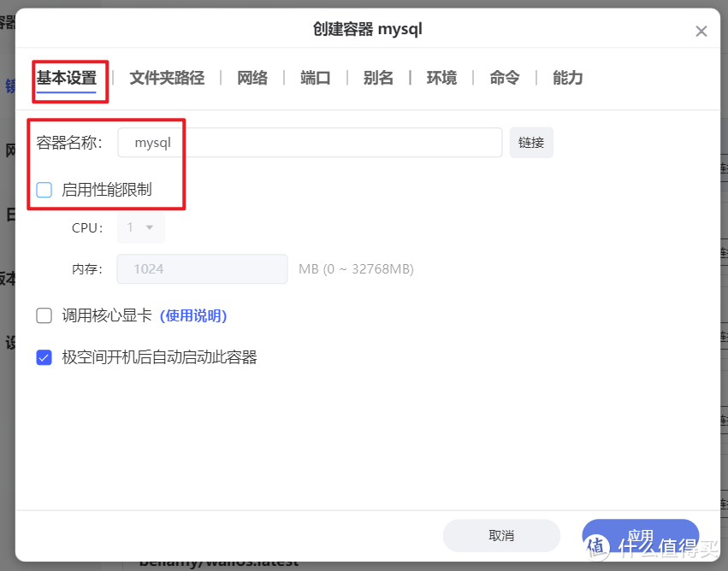Enable 调用核心显卡 option
Viewport: 728px width, 571px height.
[x=44, y=315]
